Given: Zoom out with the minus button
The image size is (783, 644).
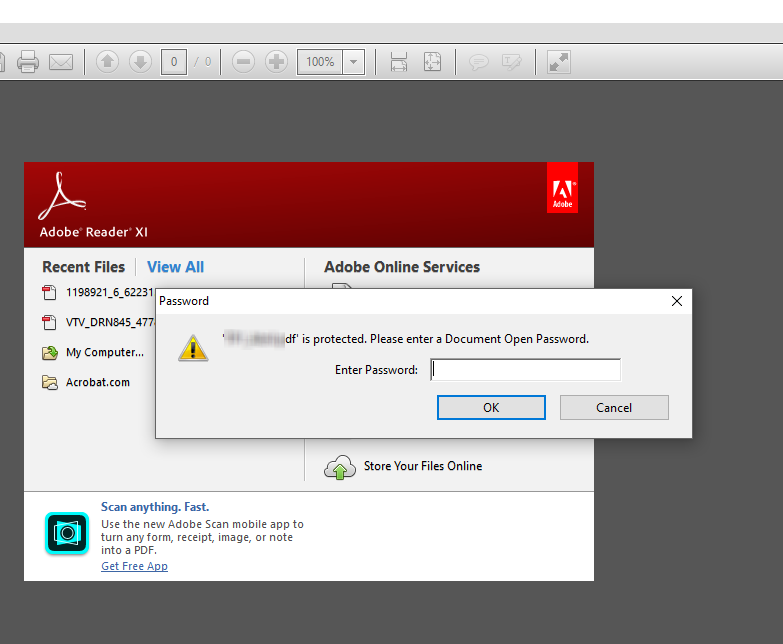Looking at the screenshot, I should click(x=243, y=62).
